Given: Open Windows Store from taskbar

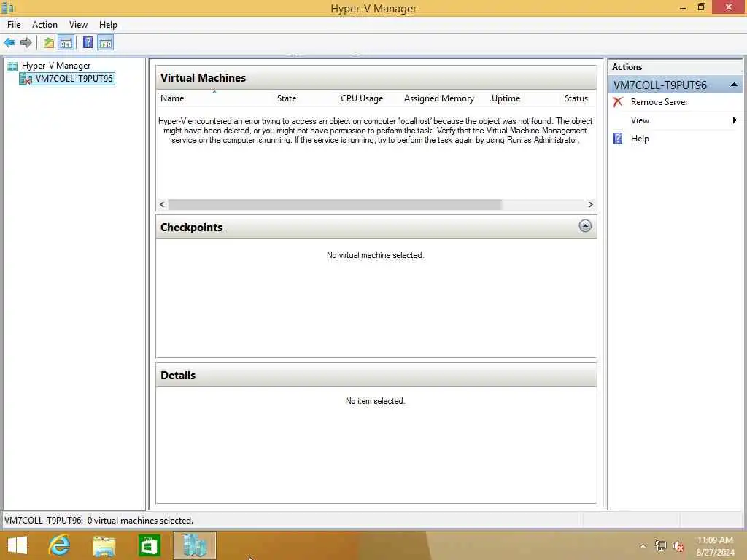Looking at the screenshot, I should pyautogui.click(x=149, y=545).
